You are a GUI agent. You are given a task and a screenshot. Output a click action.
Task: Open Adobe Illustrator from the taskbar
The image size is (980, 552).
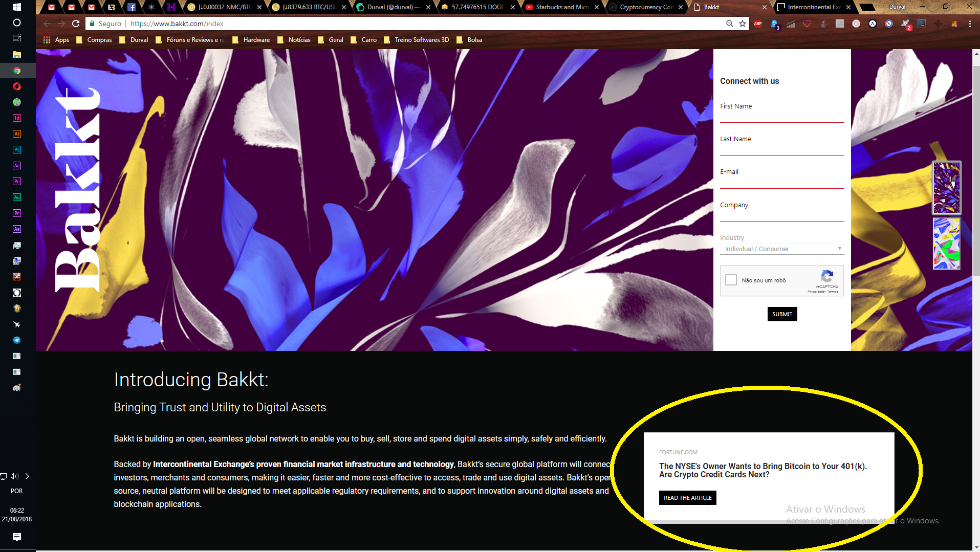point(17,134)
